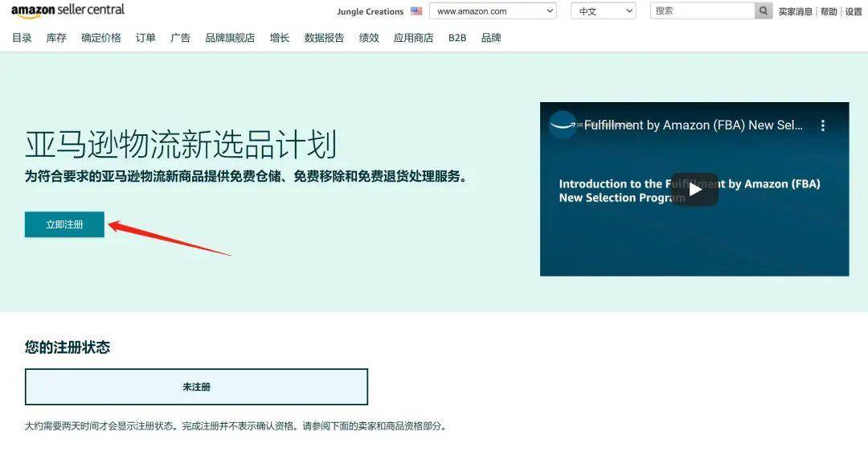
Task: Click the Jungle Creations account name
Action: tap(370, 11)
